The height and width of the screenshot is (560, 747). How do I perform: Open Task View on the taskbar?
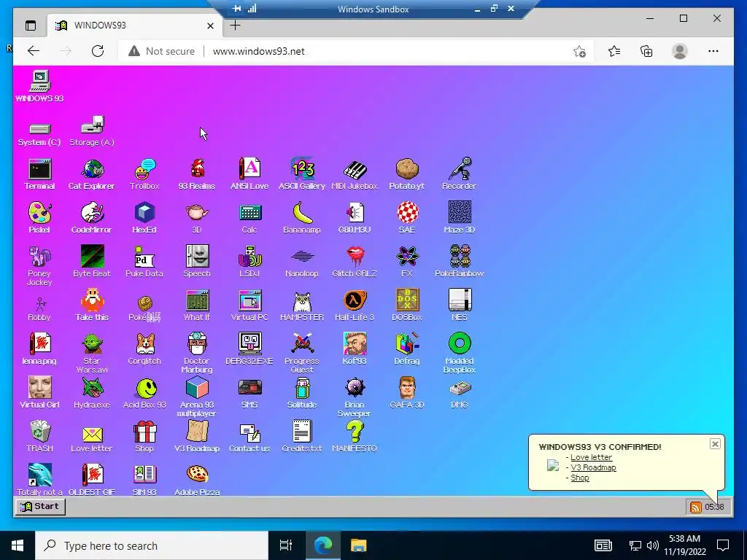point(286,545)
